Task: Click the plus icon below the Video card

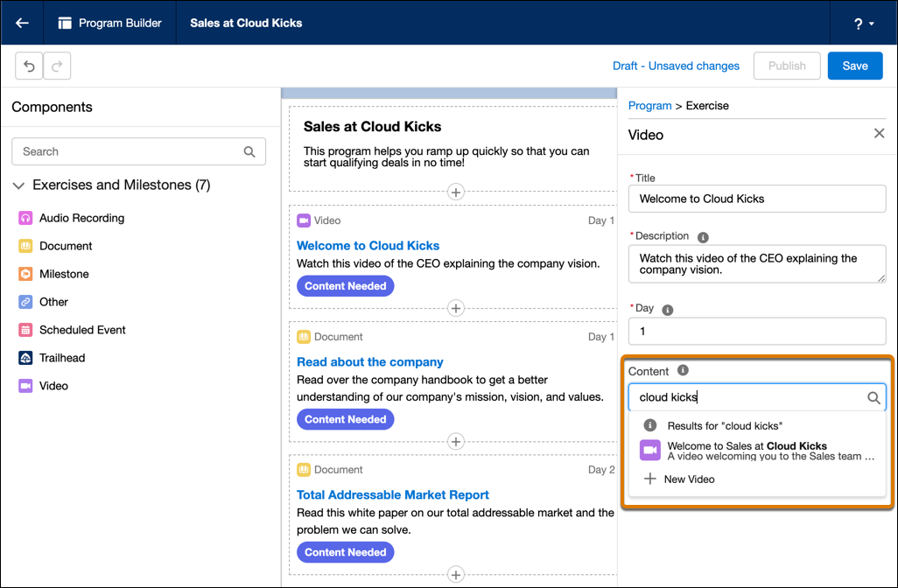Action: click(456, 308)
